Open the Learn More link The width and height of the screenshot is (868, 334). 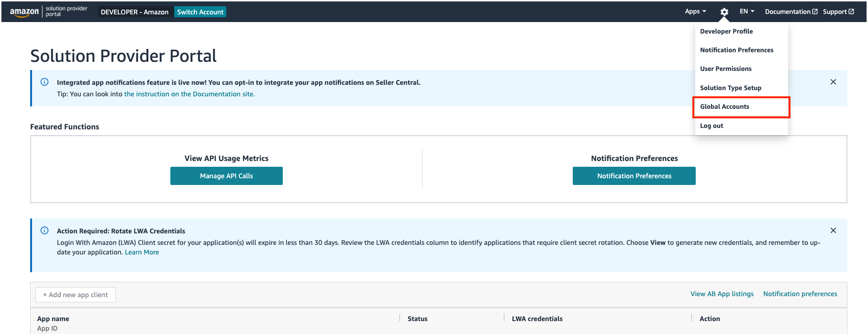(142, 252)
